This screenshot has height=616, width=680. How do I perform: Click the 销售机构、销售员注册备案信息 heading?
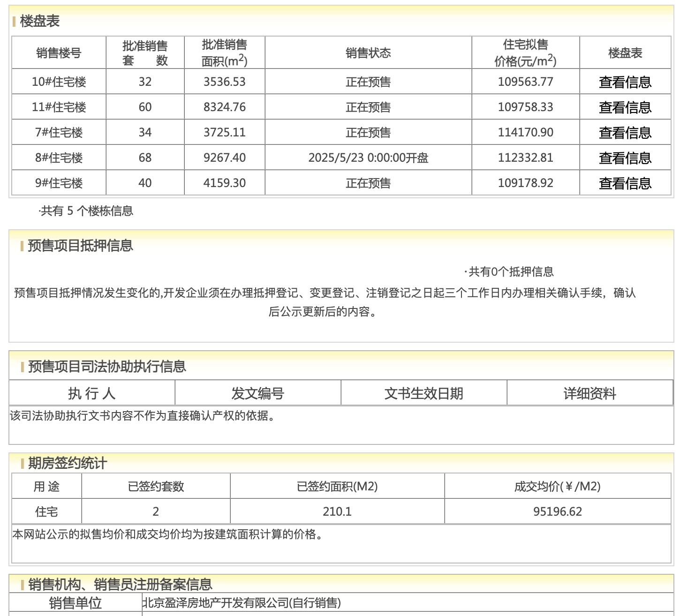point(120,584)
